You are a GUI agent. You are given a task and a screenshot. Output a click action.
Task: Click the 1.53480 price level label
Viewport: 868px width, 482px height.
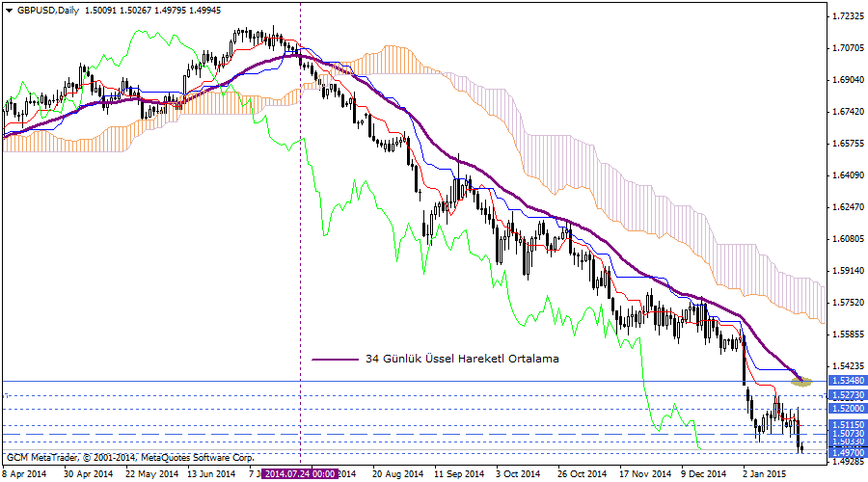pyautogui.click(x=847, y=382)
